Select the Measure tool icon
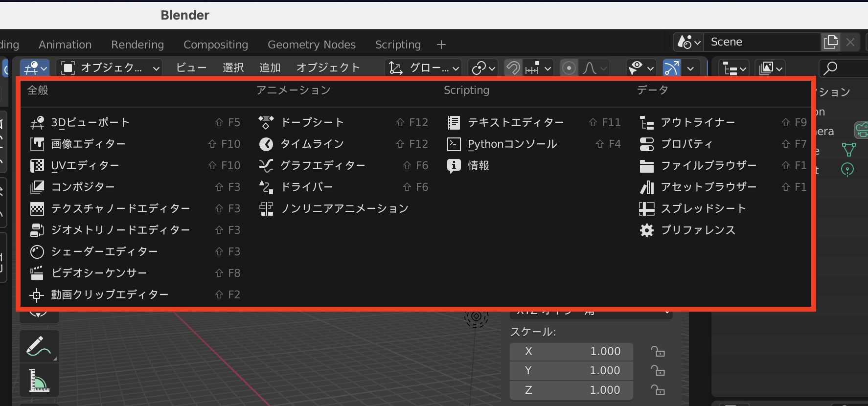The height and width of the screenshot is (406, 868). pos(39,381)
